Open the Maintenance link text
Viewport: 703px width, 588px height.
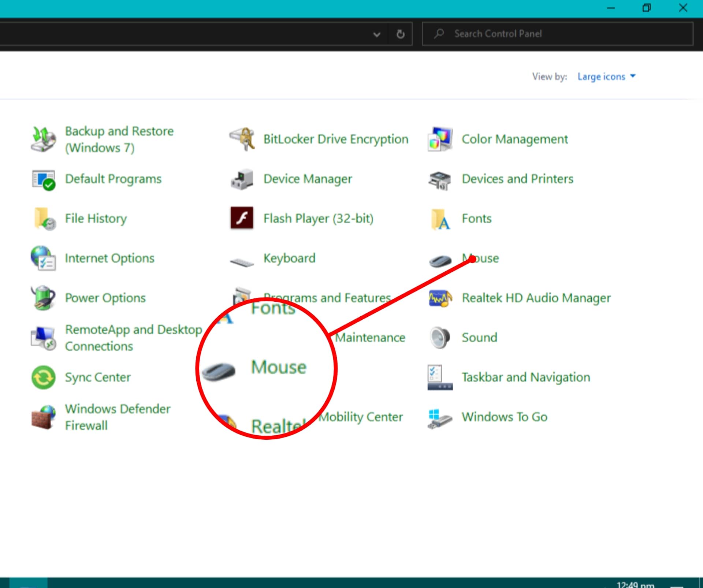tap(370, 337)
